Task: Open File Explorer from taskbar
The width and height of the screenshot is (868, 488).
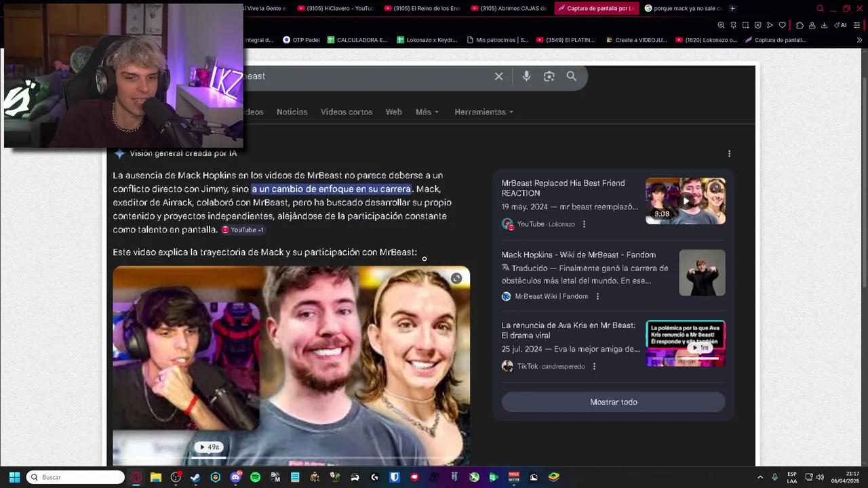Action: coord(156,477)
